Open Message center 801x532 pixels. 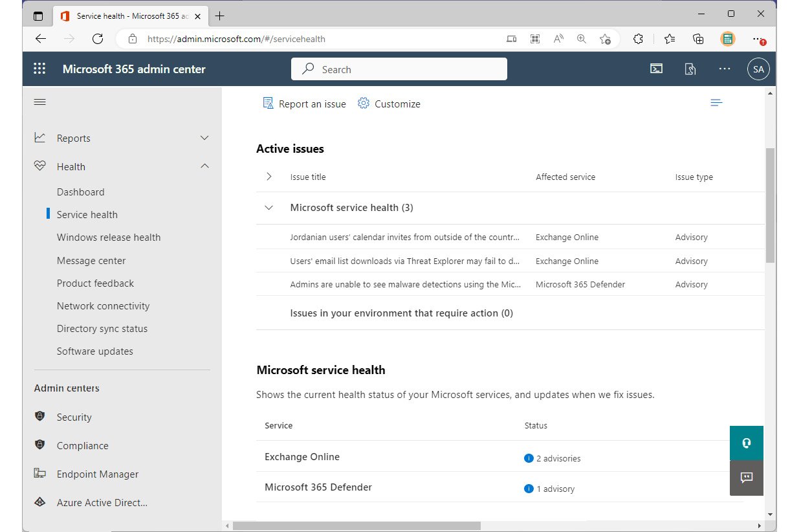[91, 260]
